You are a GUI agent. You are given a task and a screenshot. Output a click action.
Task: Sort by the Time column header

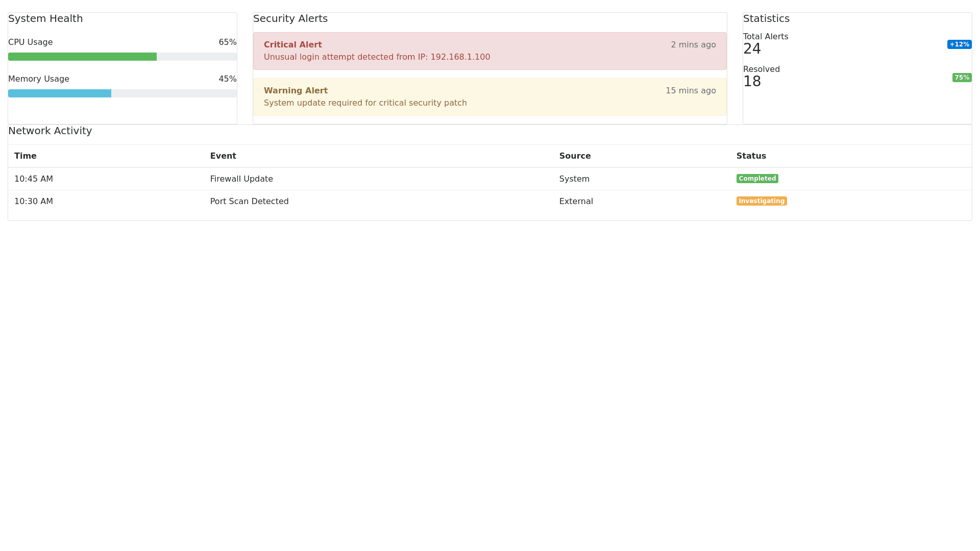(x=26, y=156)
